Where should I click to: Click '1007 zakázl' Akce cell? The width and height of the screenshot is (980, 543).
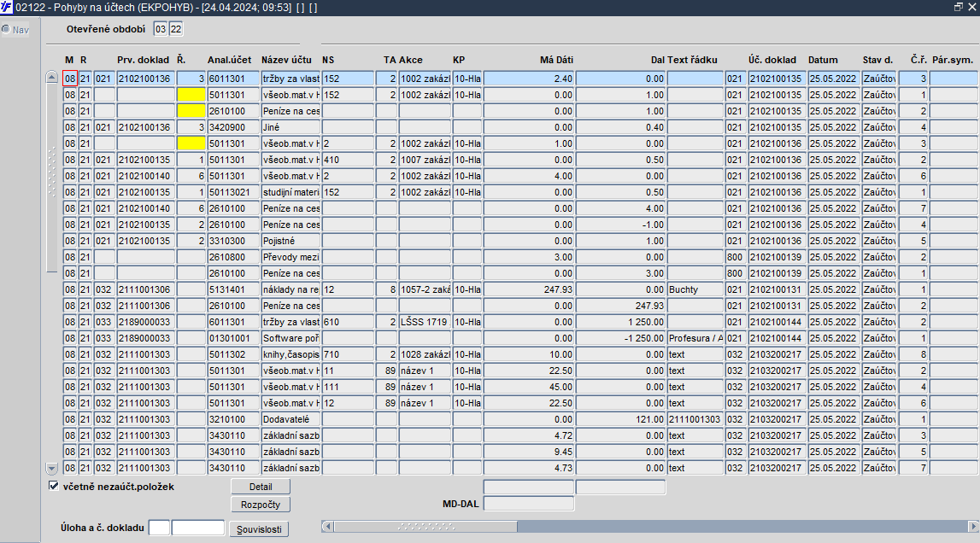pos(425,160)
